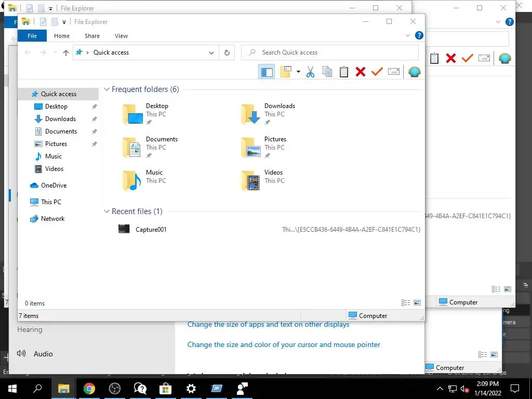Click Change cursor and mouse pointer link
This screenshot has height=399, width=532.
click(284, 345)
